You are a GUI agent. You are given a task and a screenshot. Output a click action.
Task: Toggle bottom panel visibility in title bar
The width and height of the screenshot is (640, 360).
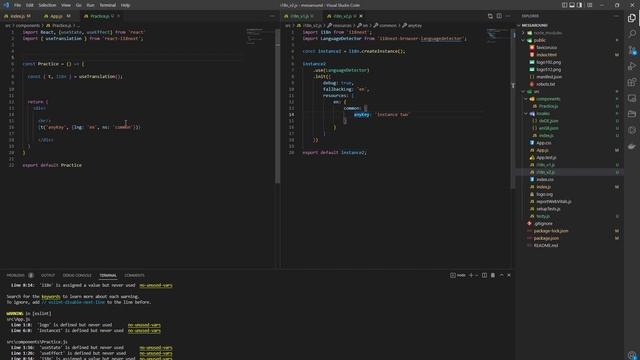[x=572, y=5]
